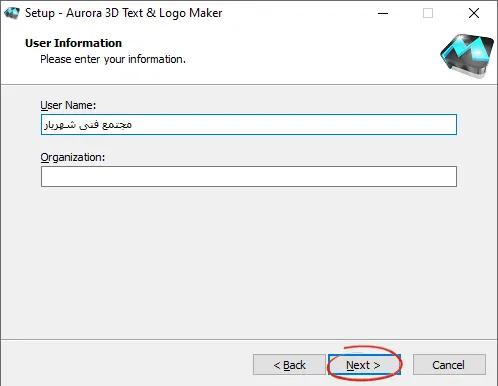Click blank space inside User Name box
The width and height of the screenshot is (498, 386).
[293, 125]
